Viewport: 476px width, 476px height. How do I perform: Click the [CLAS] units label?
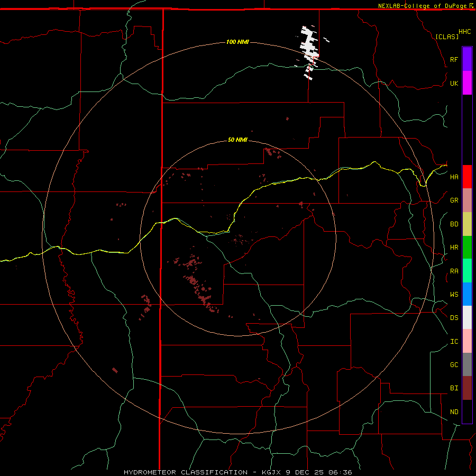coord(447,36)
